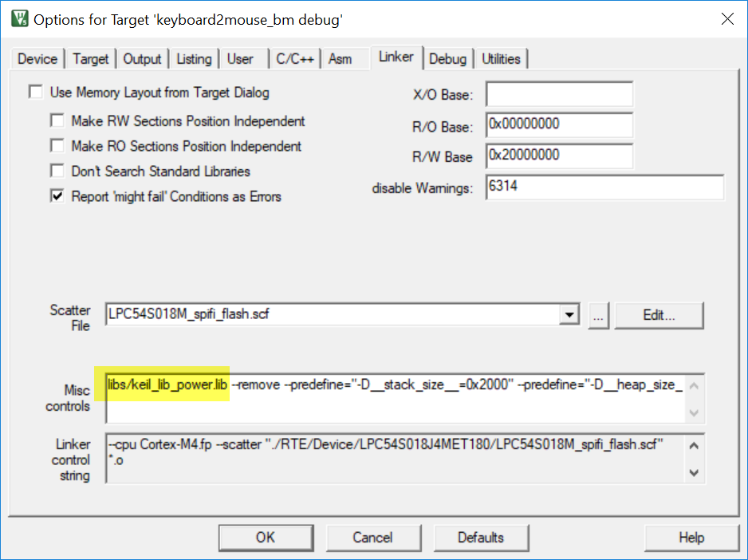Toggle Make RO Sections Position Independent

57,145
